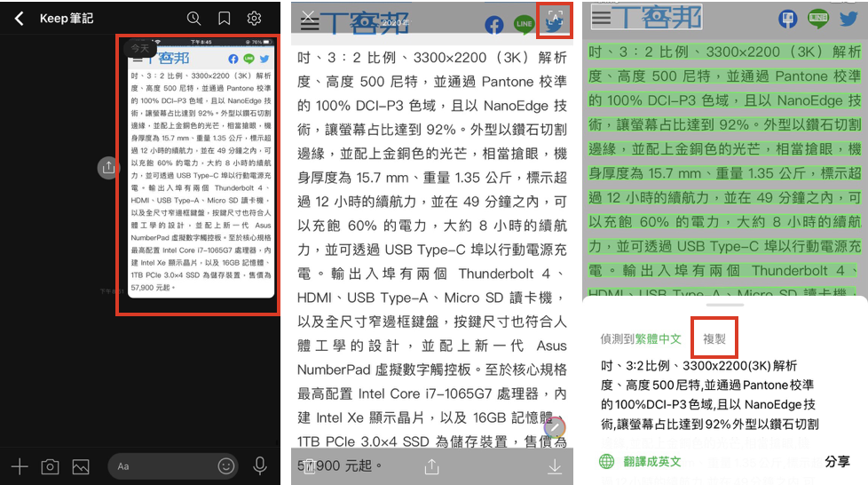Download the image with the arrow icon

click(x=555, y=466)
